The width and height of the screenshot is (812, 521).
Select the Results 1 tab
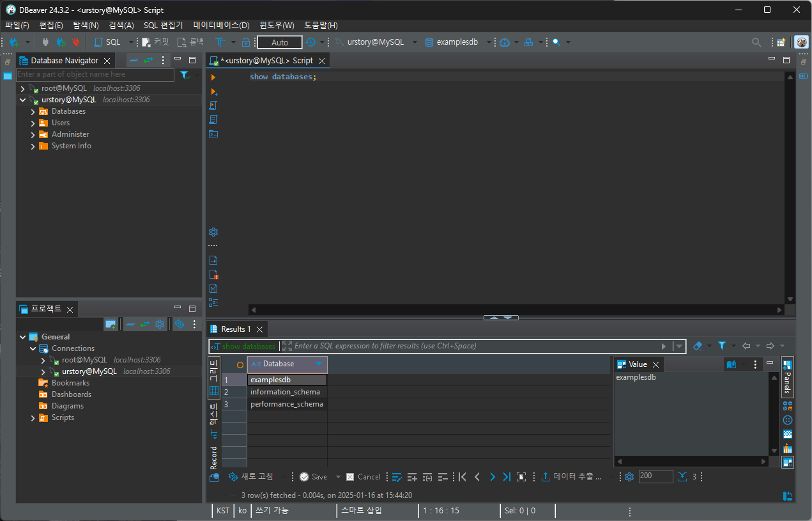pos(236,329)
